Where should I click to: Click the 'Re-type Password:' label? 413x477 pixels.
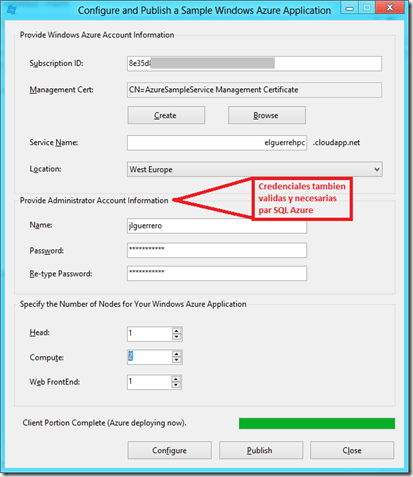pyautogui.click(x=61, y=274)
